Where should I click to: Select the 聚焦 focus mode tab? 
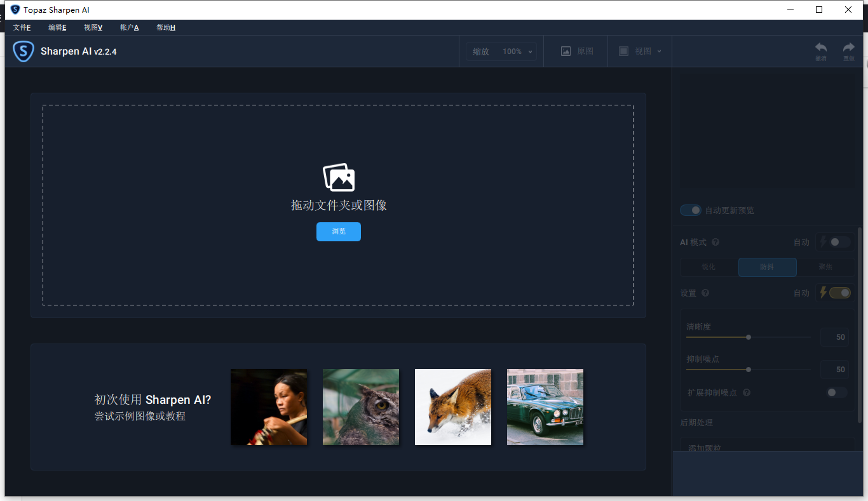coord(825,267)
